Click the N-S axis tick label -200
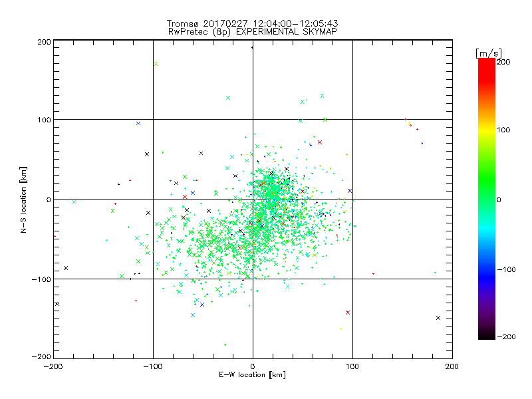532x399 pixels. coord(41,356)
